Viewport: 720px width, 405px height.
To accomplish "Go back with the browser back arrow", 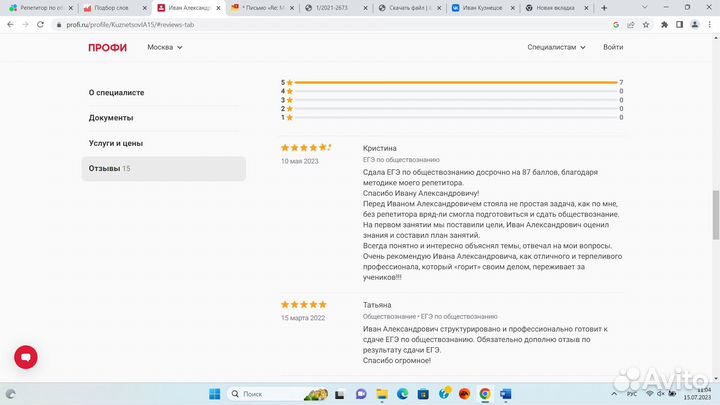I will click(10, 25).
